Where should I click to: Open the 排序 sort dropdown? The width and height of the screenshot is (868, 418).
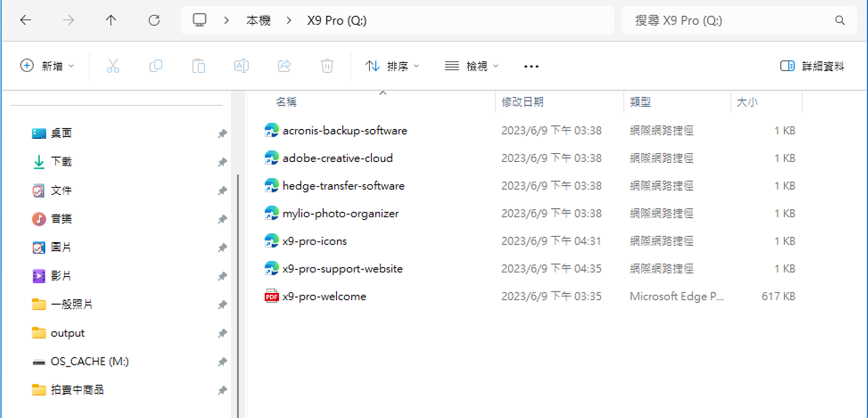click(x=392, y=66)
